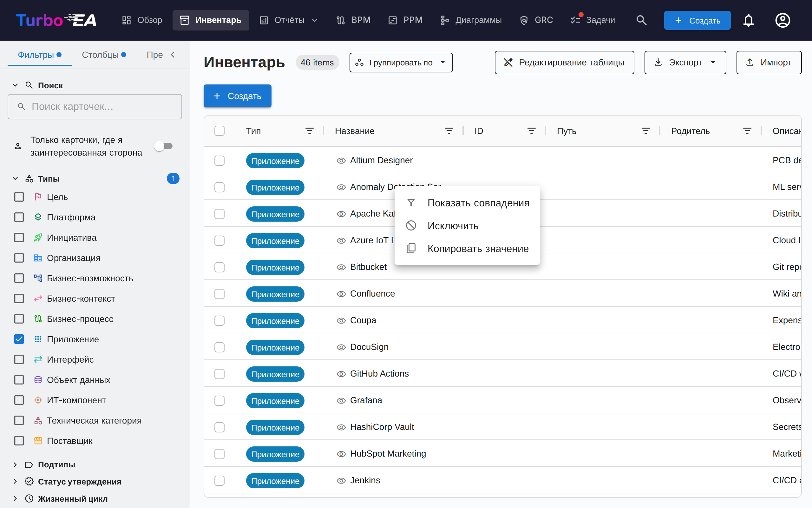Open the Задачи navigation item
The height and width of the screenshot is (508, 812).
593,20
